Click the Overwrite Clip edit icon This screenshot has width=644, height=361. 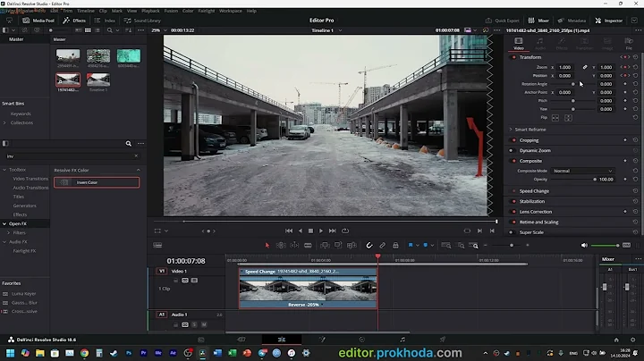tap(338, 246)
